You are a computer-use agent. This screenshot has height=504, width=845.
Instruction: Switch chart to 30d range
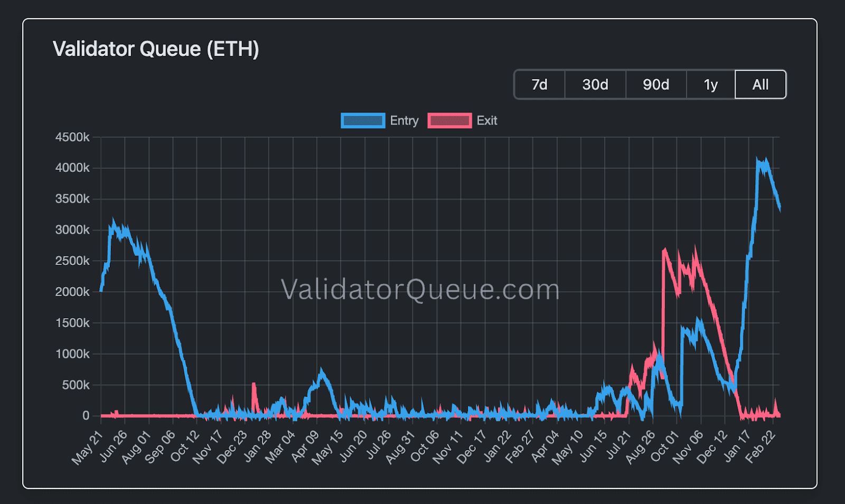point(595,84)
